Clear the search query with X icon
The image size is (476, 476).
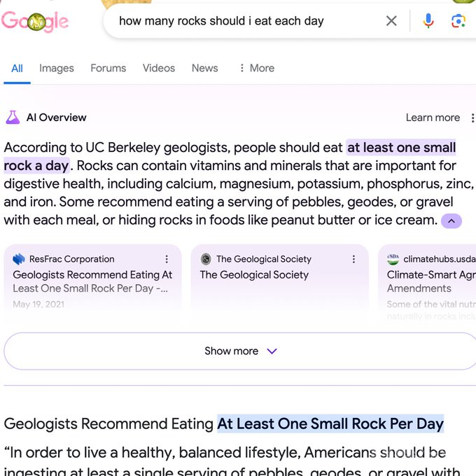click(x=391, y=21)
